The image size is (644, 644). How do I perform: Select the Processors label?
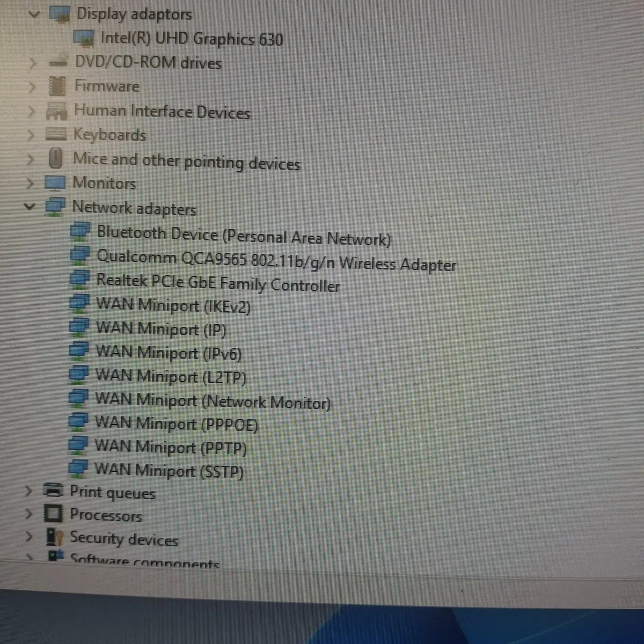(x=106, y=515)
